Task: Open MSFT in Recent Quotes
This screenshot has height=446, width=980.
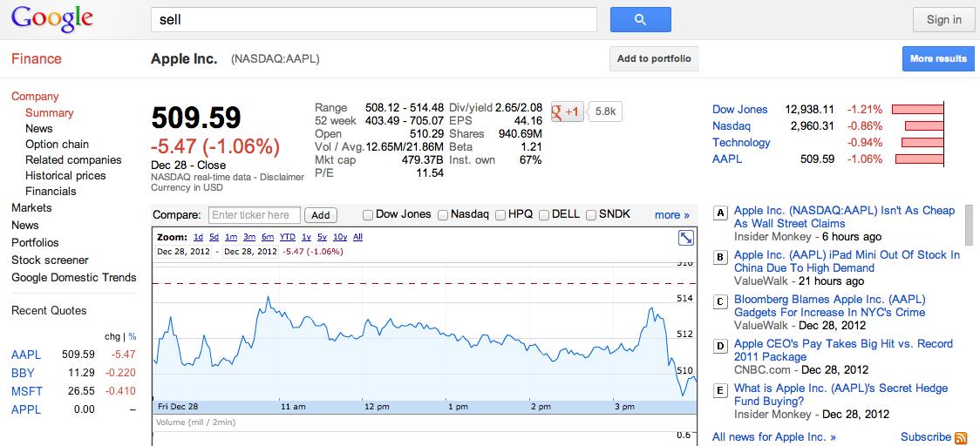Action: (x=27, y=391)
